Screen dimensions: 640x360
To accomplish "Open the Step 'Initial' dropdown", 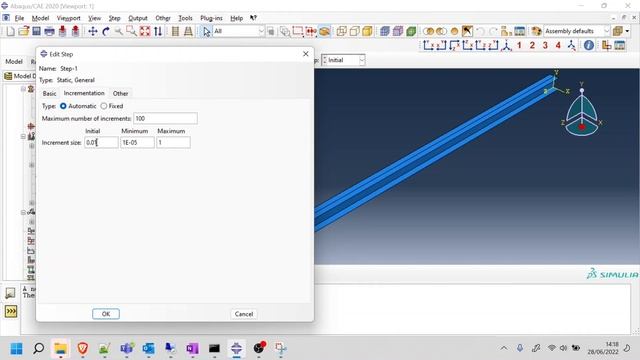I will tap(362, 60).
